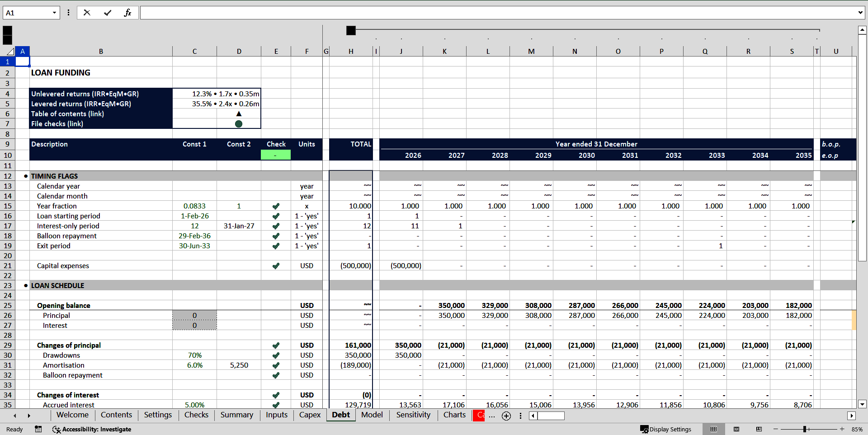The image size is (868, 435).
Task: Click the Loan starting period check mark
Action: pyautogui.click(x=276, y=216)
